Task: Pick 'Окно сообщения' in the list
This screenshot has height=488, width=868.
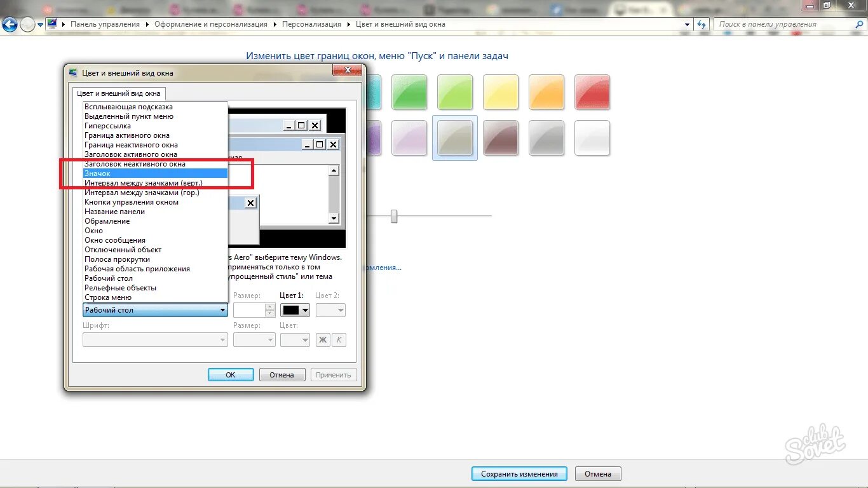Action: pos(155,240)
